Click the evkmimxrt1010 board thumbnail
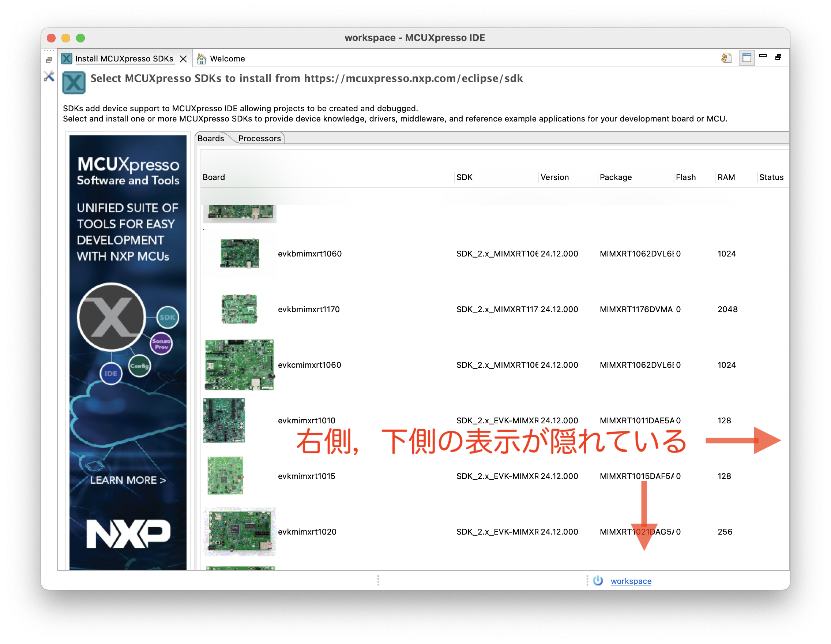Image resolution: width=831 pixels, height=644 pixels. [224, 420]
